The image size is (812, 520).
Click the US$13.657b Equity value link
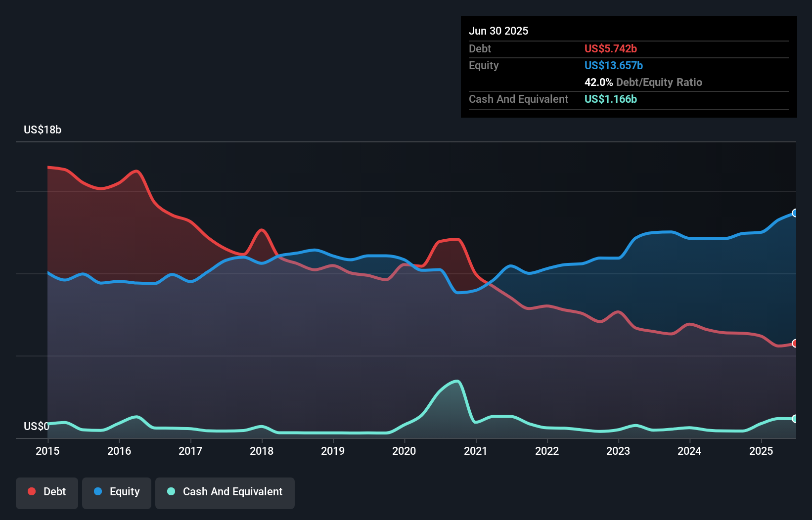pyautogui.click(x=613, y=65)
